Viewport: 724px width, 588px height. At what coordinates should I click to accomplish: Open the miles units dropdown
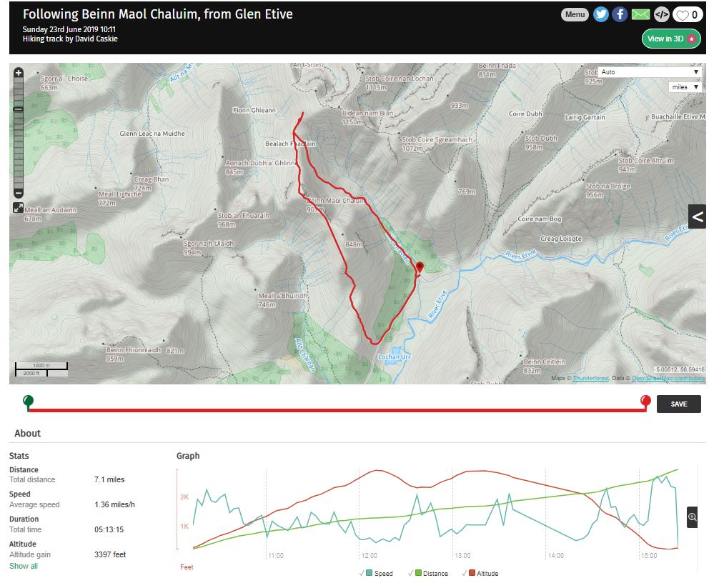click(685, 87)
